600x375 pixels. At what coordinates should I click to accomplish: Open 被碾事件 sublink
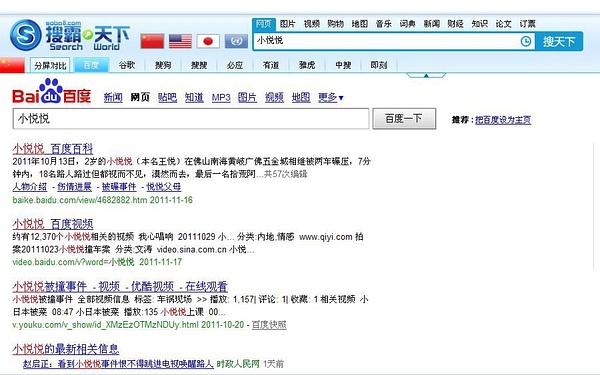pyautogui.click(x=119, y=187)
